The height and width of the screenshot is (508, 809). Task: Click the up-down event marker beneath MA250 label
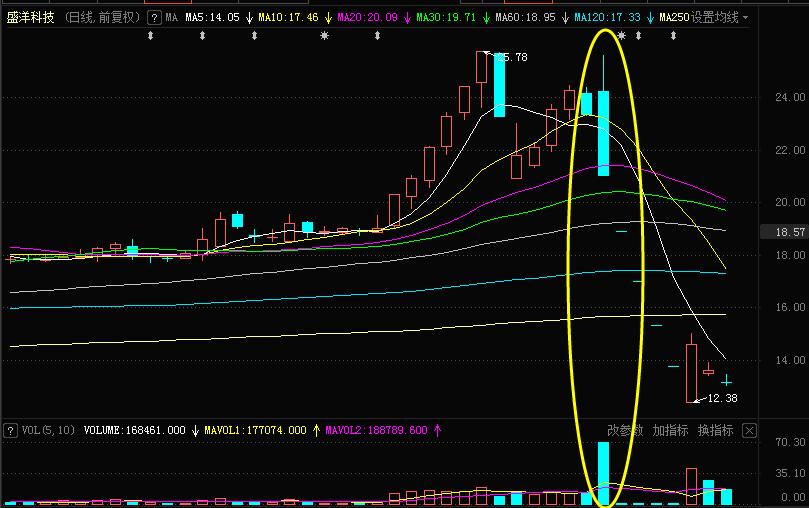click(673, 36)
